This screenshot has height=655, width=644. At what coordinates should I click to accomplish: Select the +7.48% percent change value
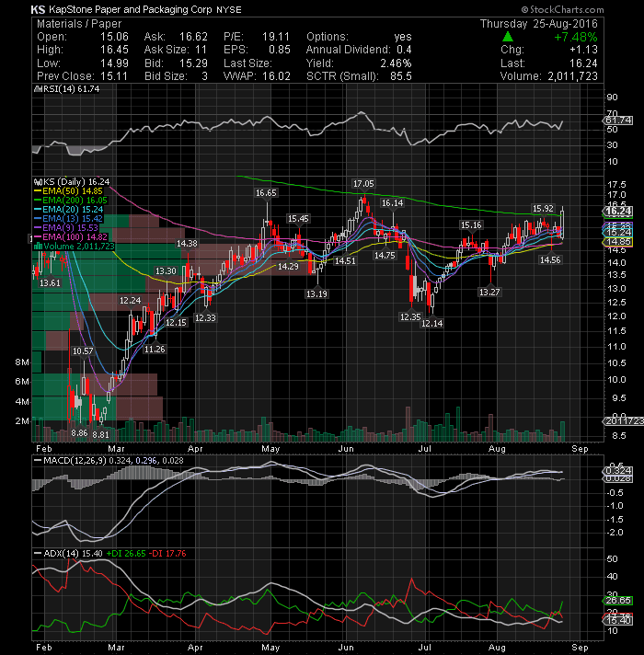pyautogui.click(x=576, y=37)
